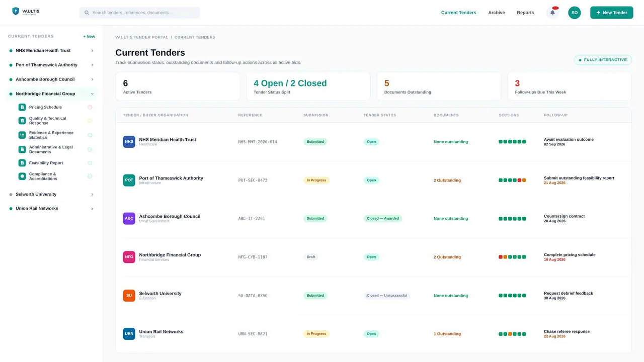Image resolution: width=644 pixels, height=362 pixels.
Task: Toggle Compliance & Accreditations status circle
Action: click(90, 176)
